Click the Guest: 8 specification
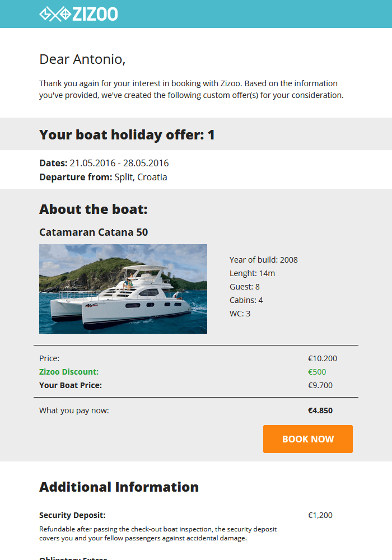This screenshot has height=560, width=392. point(245,287)
